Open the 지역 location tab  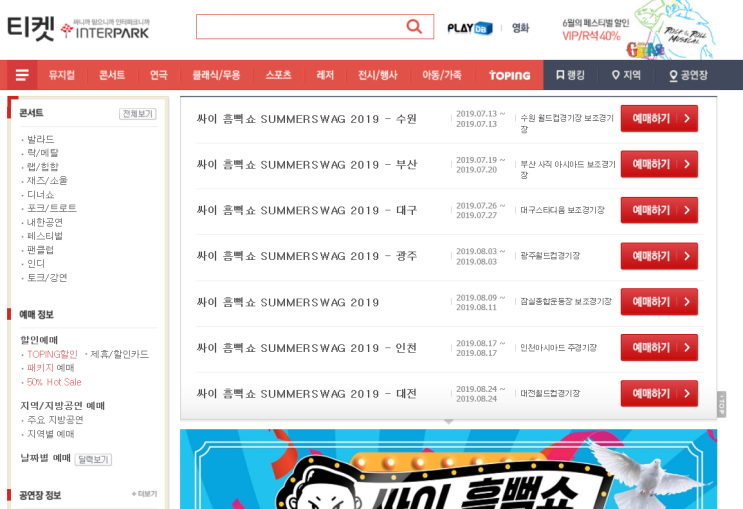(x=626, y=75)
